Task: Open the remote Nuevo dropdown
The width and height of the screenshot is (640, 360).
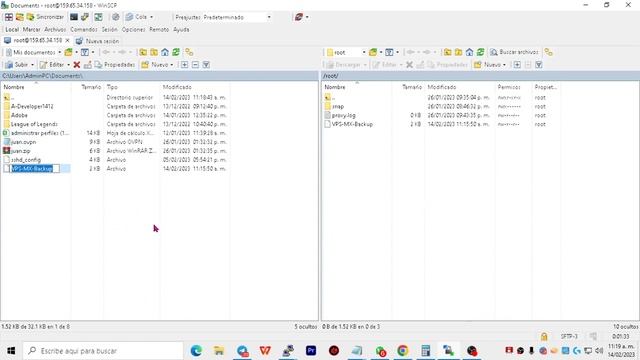Action: pos(490,64)
